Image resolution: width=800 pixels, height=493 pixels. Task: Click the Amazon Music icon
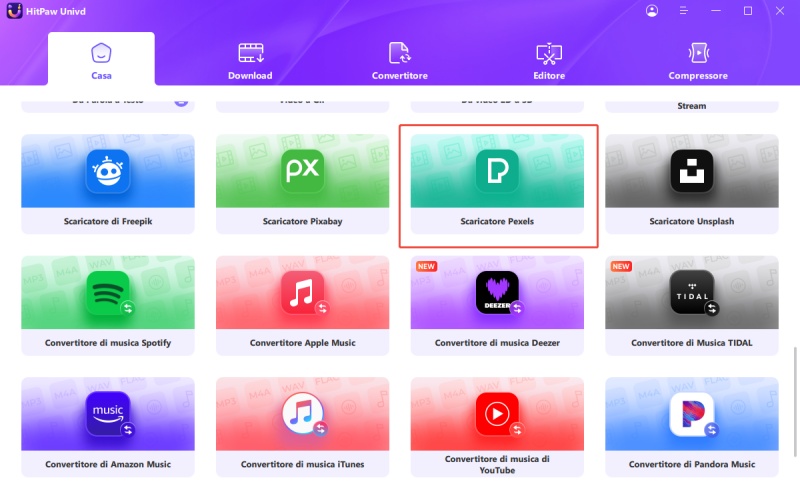click(108, 414)
